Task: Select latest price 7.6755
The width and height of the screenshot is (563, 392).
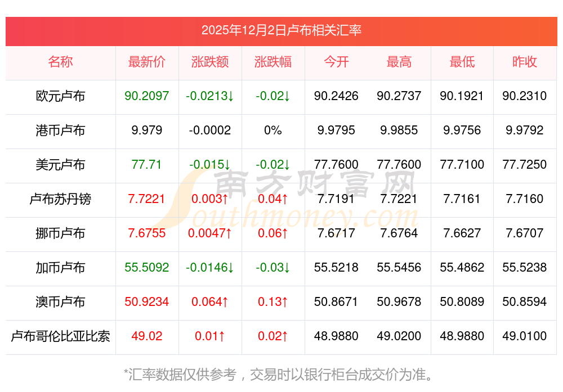Action: click(x=147, y=233)
